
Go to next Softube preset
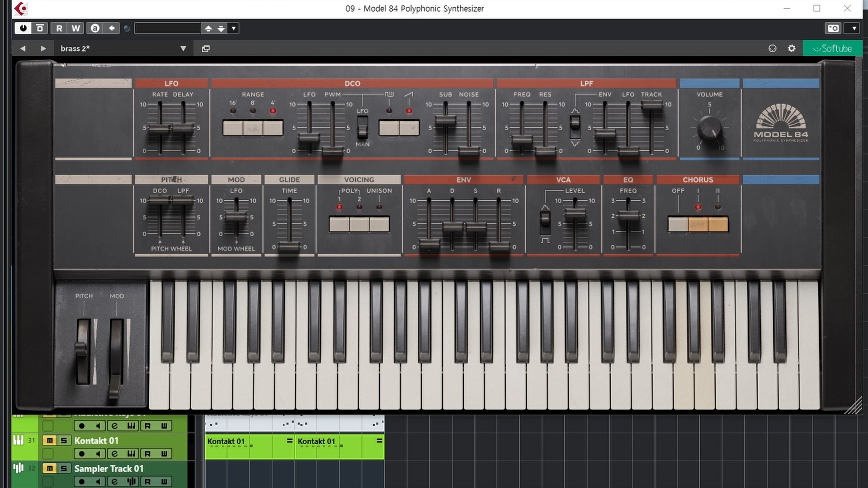43,48
